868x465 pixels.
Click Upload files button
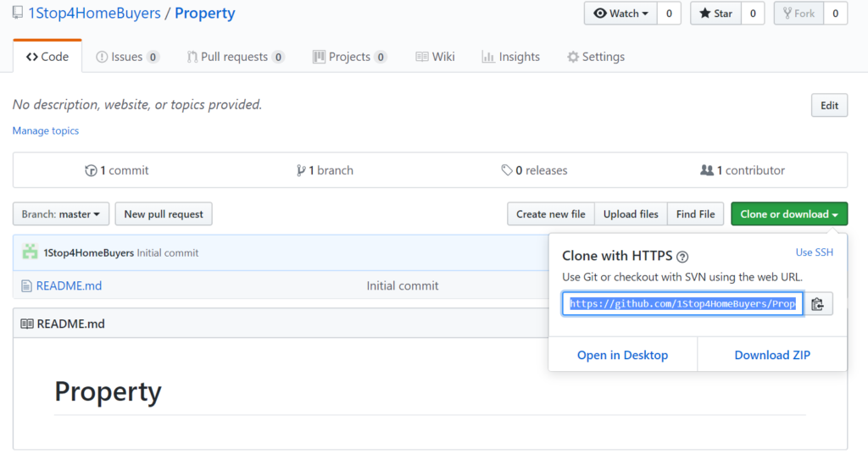pyautogui.click(x=631, y=214)
